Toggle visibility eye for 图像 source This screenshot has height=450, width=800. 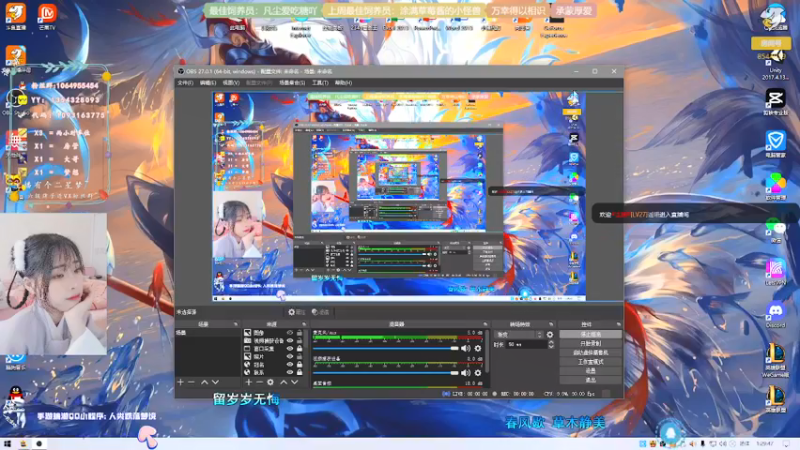point(289,333)
